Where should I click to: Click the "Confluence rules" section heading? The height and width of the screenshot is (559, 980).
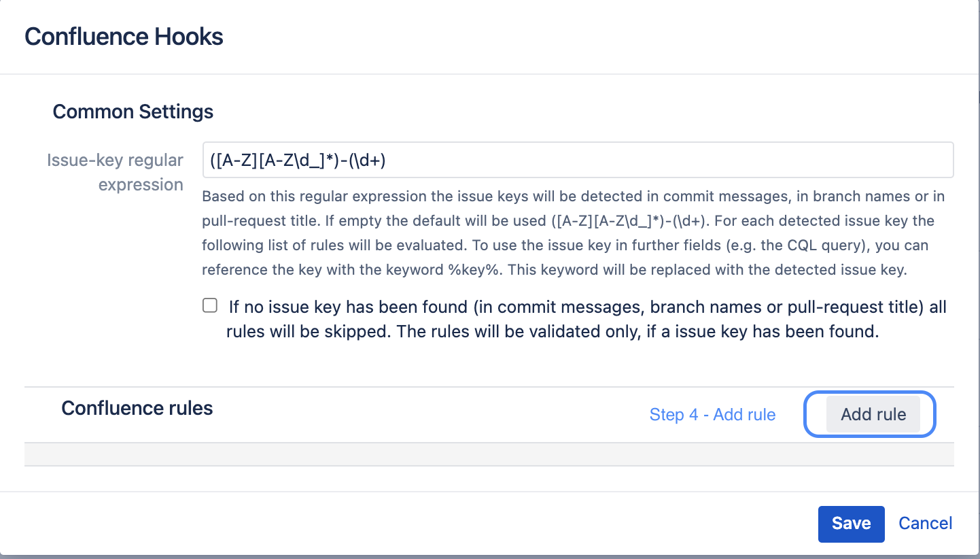pyautogui.click(x=137, y=408)
